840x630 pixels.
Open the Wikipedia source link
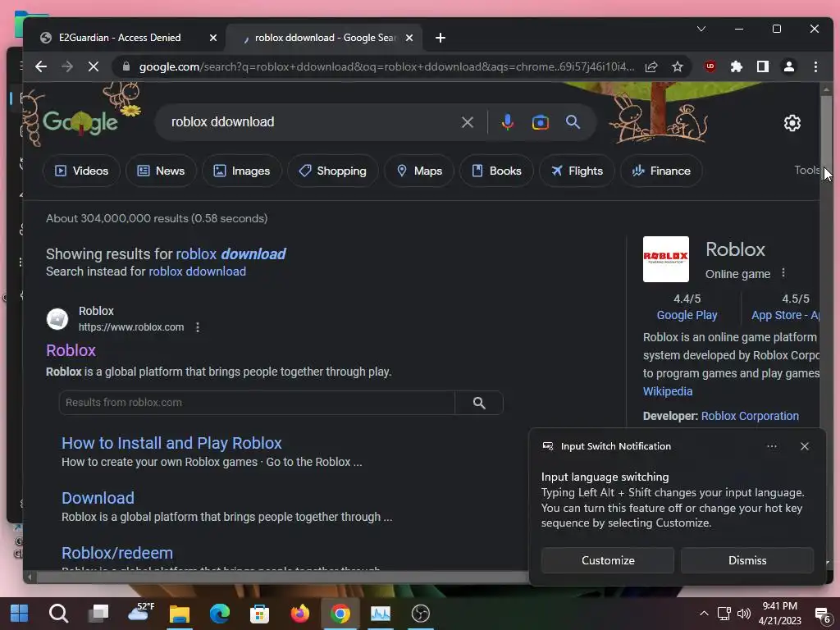(668, 391)
